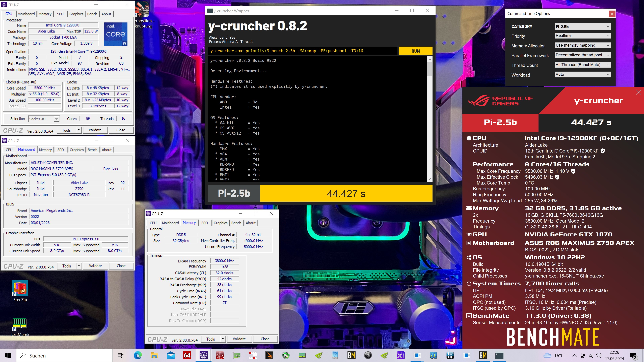The height and width of the screenshot is (362, 644).
Task: Open the Thread Count dropdown
Action: (x=583, y=65)
